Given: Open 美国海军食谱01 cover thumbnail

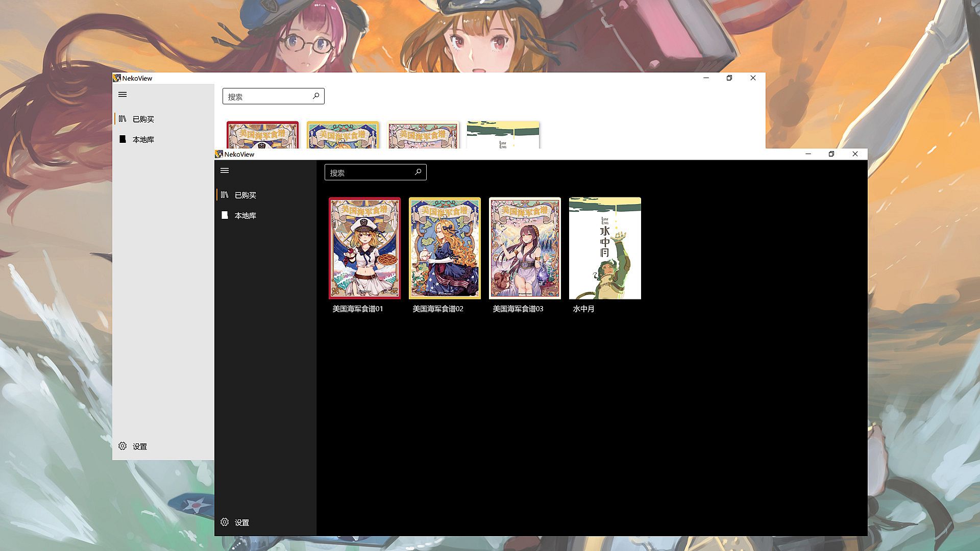Looking at the screenshot, I should point(364,248).
